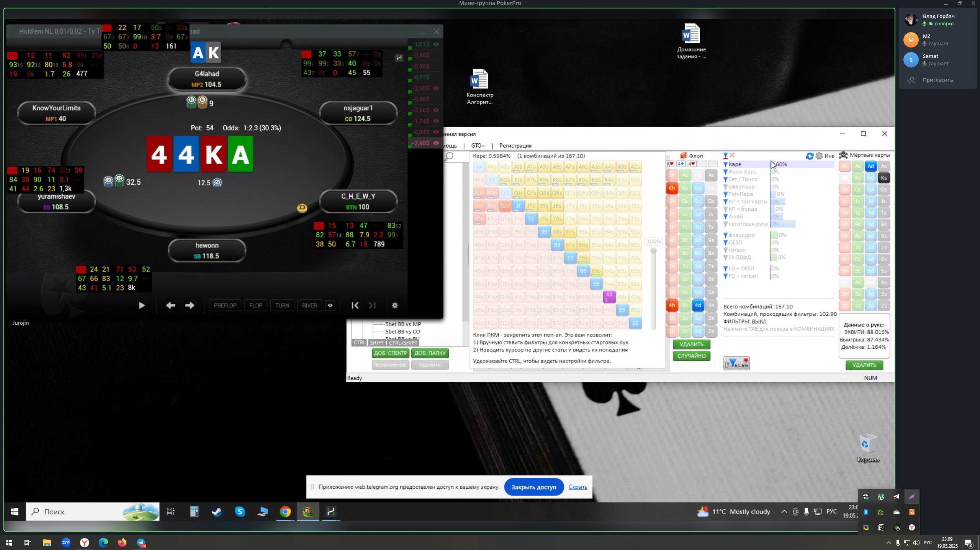
Task: Open Конспект Алгорит Word file on desktop
Action: pyautogui.click(x=479, y=87)
